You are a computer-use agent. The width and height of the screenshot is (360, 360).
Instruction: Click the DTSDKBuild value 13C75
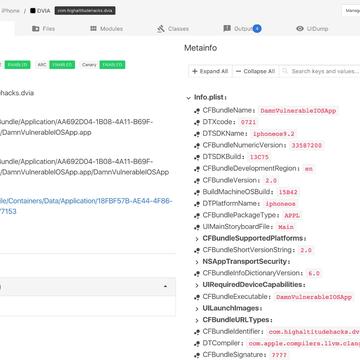tap(259, 157)
